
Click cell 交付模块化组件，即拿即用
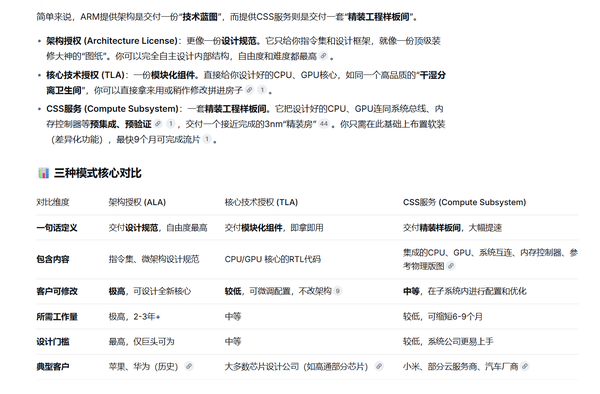pyautogui.click(x=274, y=228)
